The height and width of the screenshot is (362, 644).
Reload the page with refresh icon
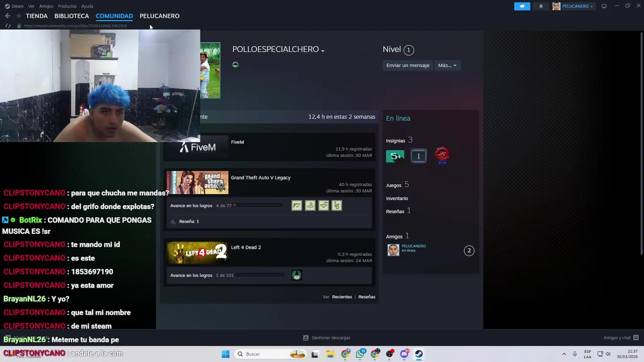click(x=8, y=26)
